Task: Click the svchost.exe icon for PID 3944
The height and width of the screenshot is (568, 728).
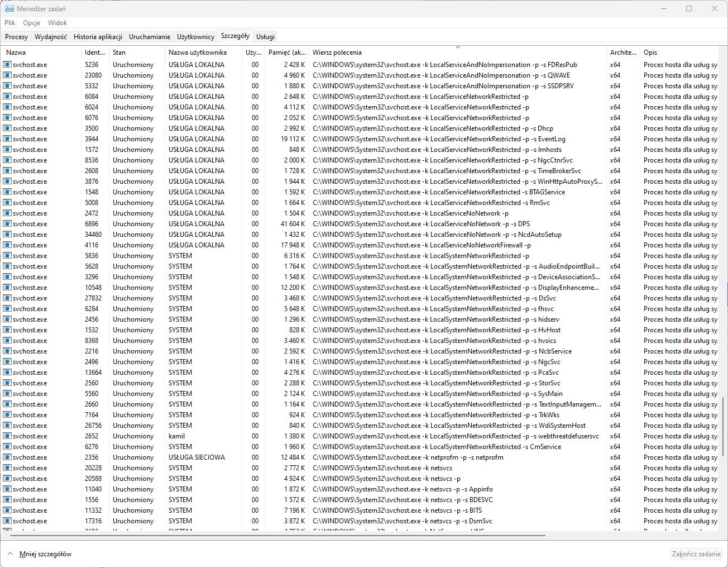Action: click(x=7, y=139)
